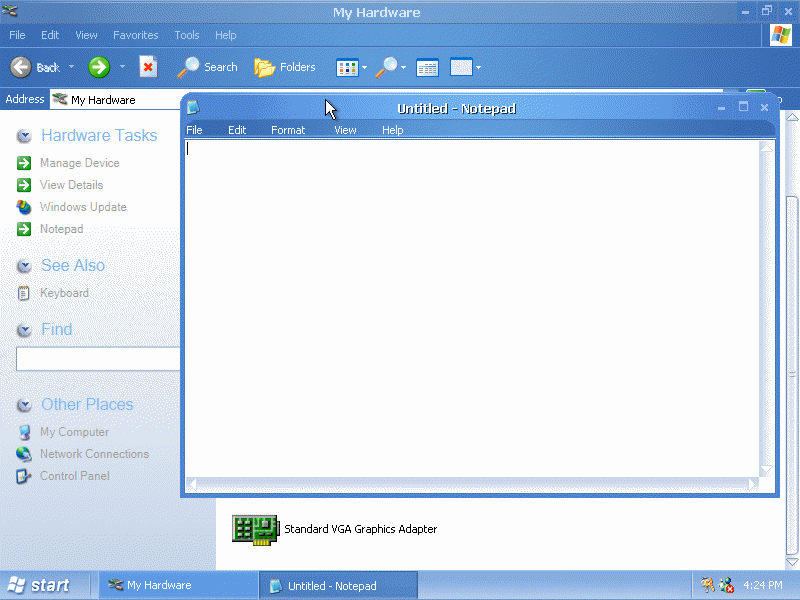The height and width of the screenshot is (600, 800).
Task: Open Search in the My Hardware toolbar
Action: [x=208, y=67]
